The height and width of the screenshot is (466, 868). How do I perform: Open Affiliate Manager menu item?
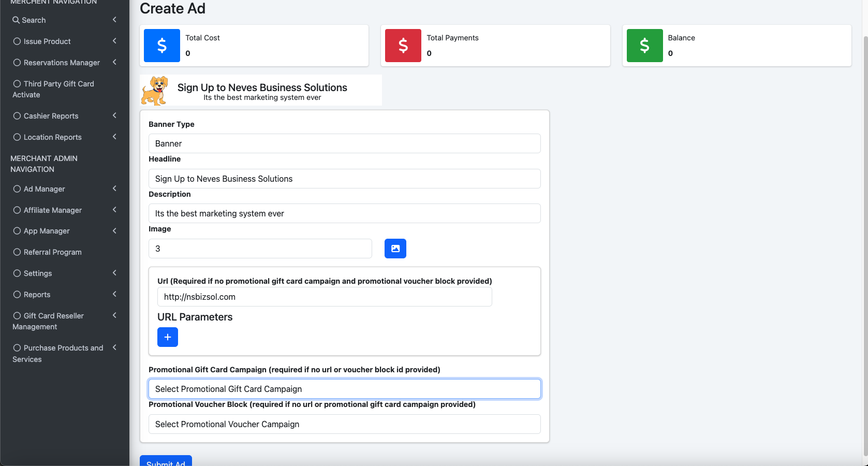coord(65,210)
